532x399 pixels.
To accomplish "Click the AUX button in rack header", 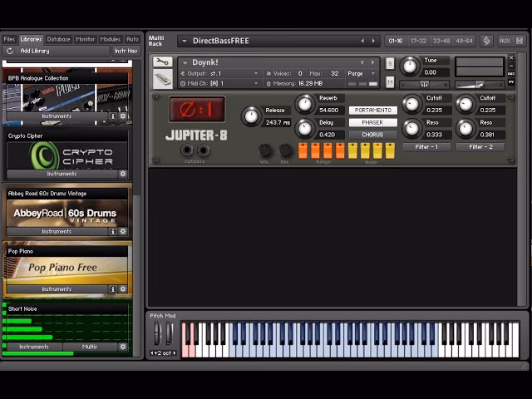I will [x=505, y=41].
